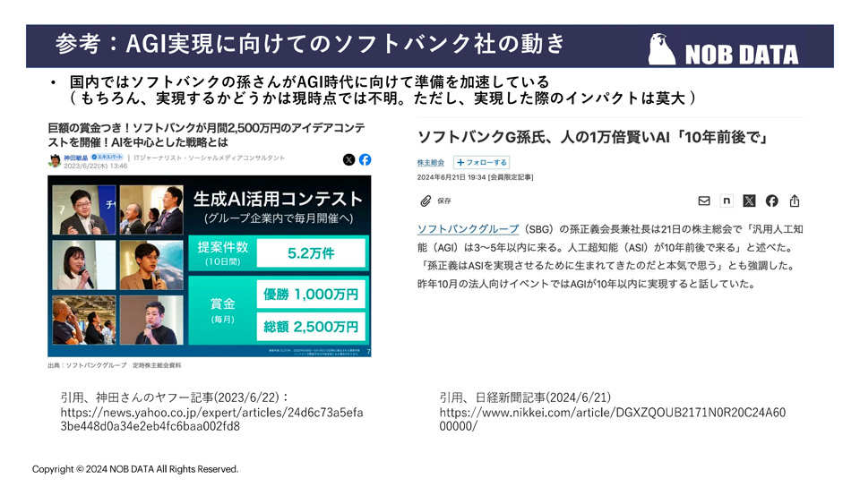Click the X share icon on Yahoo article
Viewport: 860px width, 504px height.
coord(348,160)
